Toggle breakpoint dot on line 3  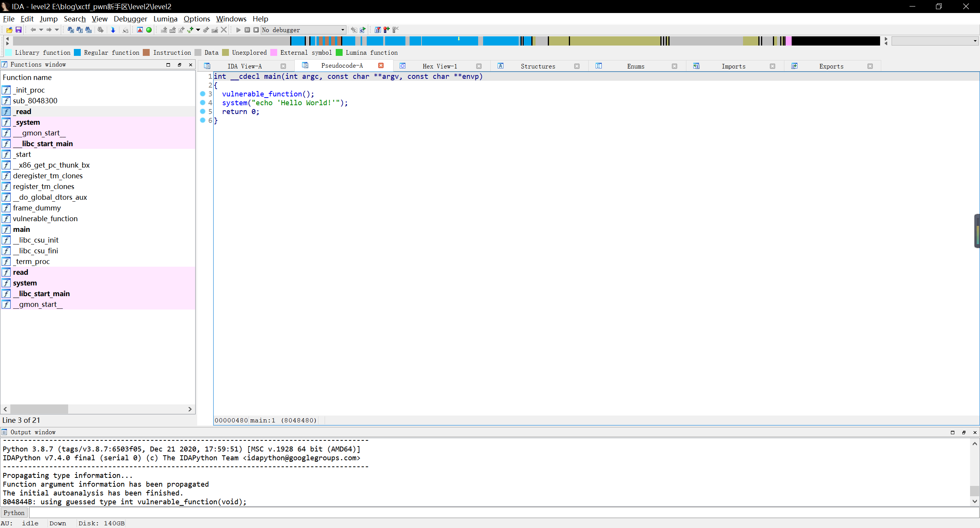pos(203,94)
